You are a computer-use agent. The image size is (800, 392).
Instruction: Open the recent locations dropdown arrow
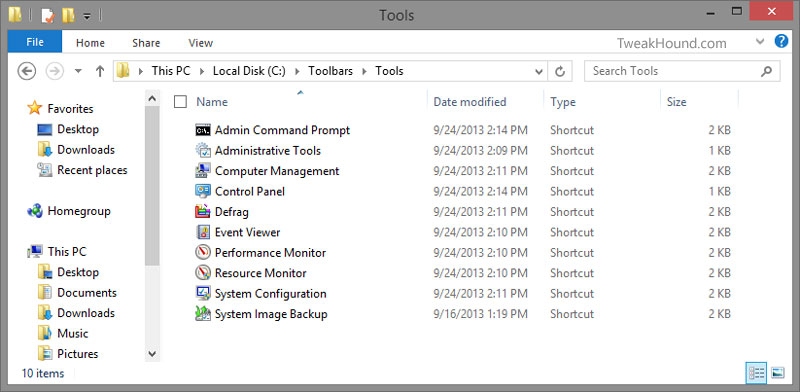pos(78,71)
